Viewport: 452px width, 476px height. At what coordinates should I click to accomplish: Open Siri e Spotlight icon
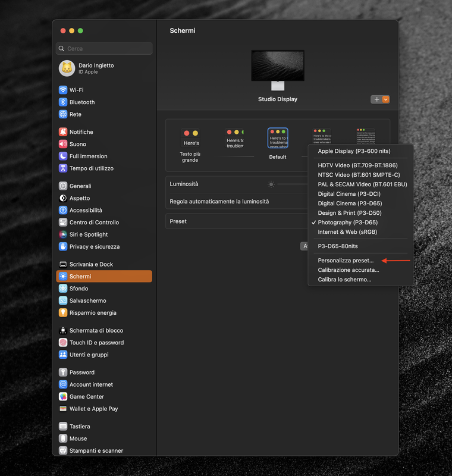63,234
